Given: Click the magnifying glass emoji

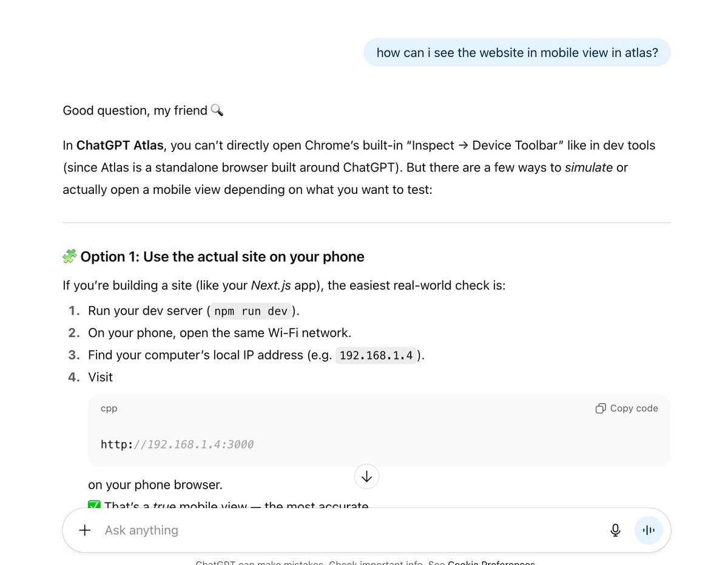Looking at the screenshot, I should [217, 110].
